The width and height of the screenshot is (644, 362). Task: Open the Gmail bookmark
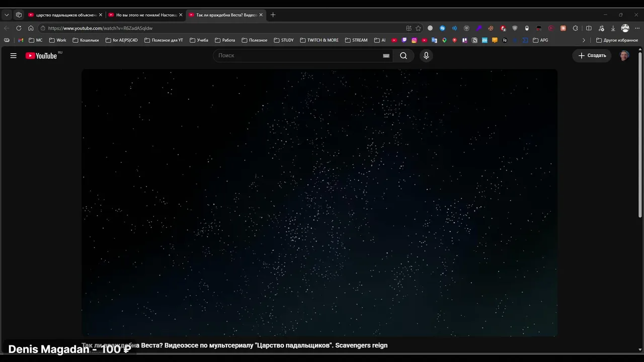21,40
